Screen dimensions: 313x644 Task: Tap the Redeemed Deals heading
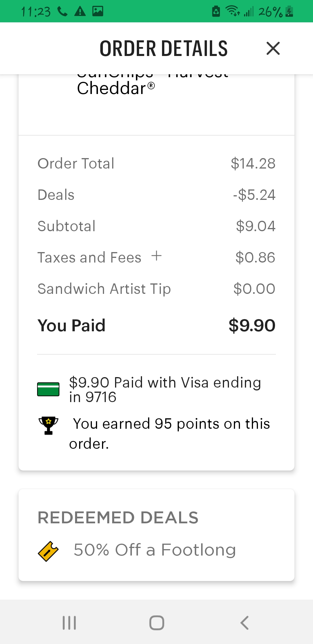[118, 518]
